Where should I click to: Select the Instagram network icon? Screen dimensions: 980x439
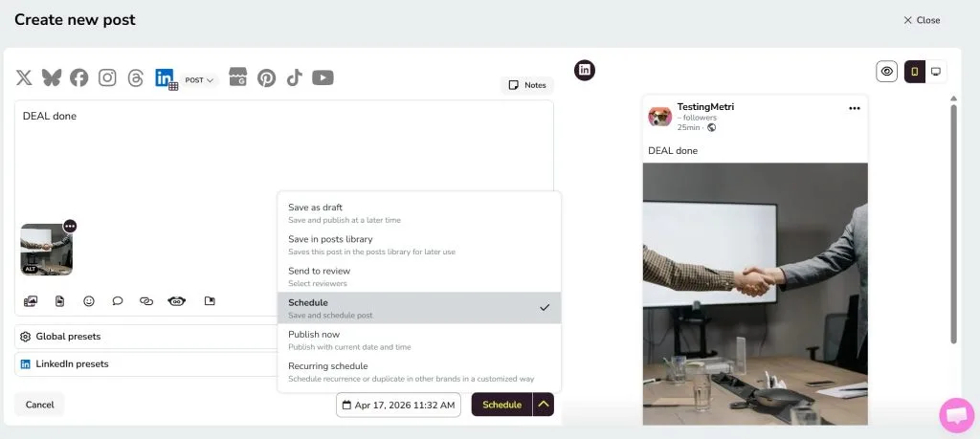tap(107, 77)
